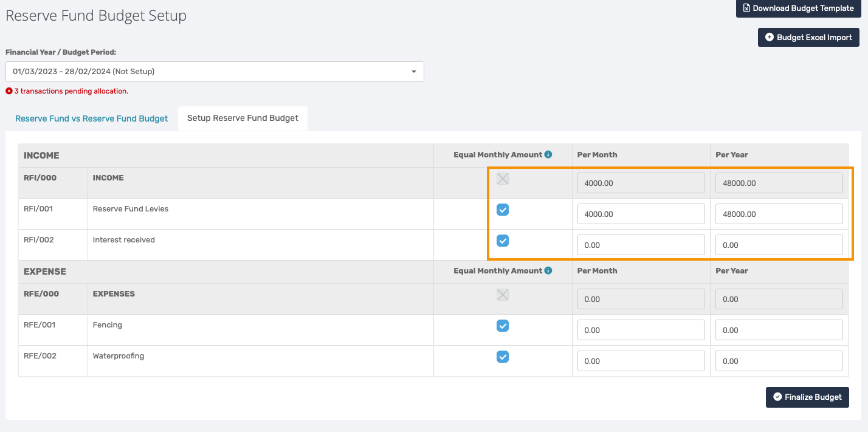The height and width of the screenshot is (432, 868).
Task: Click the code 'RFE/000'
Action: pyautogui.click(x=41, y=294)
